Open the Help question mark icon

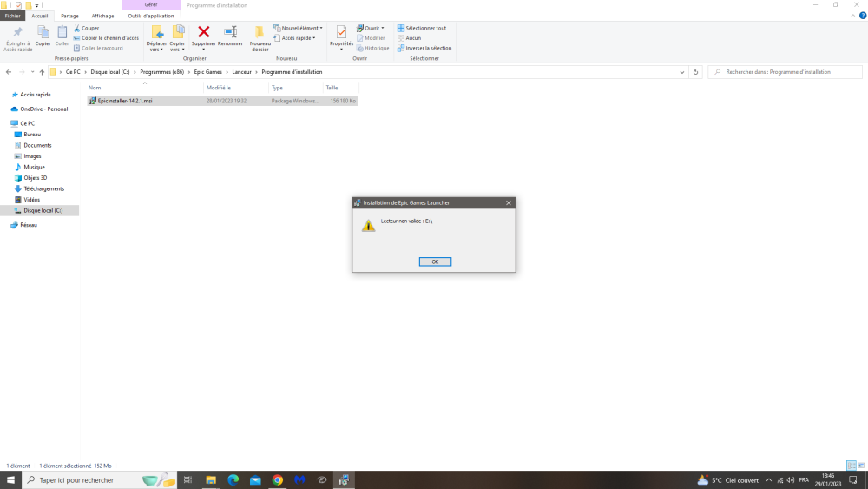point(863,16)
